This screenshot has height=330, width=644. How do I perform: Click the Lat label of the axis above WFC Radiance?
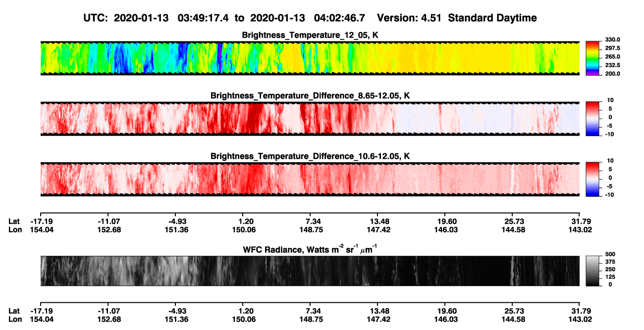tap(14, 221)
